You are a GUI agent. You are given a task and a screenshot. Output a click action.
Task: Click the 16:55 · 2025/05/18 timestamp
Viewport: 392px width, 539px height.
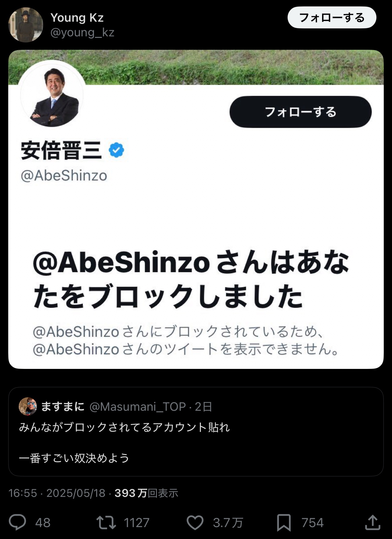57,493
